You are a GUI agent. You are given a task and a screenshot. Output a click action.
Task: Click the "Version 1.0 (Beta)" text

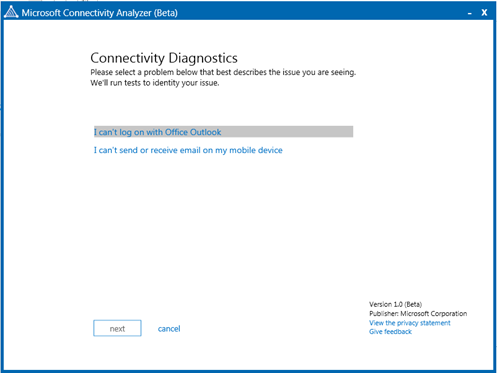tap(396, 304)
